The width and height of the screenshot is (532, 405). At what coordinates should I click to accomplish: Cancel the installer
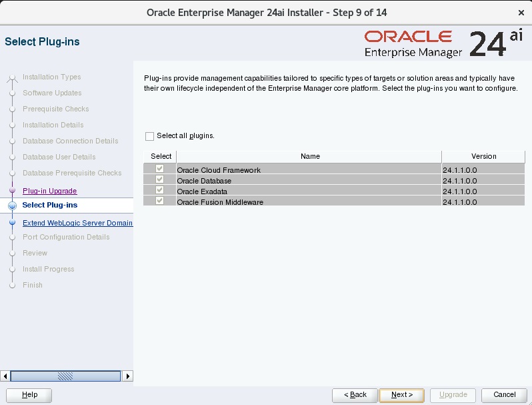(504, 395)
